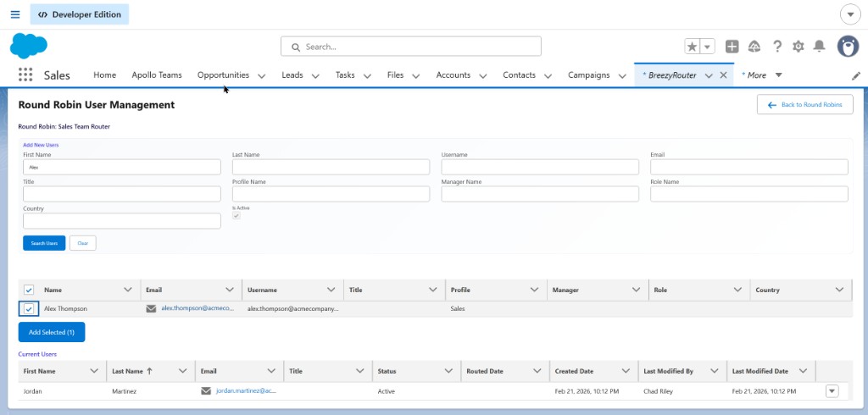
Task: Focus the global Search box
Action: 411,47
